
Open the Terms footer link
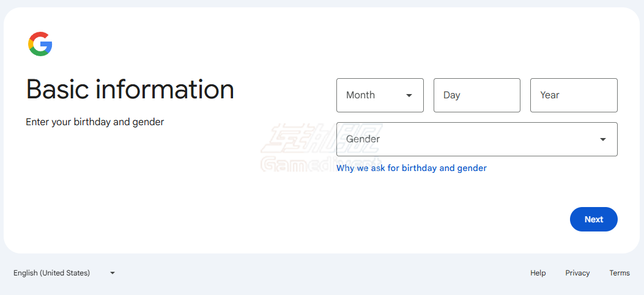point(620,273)
